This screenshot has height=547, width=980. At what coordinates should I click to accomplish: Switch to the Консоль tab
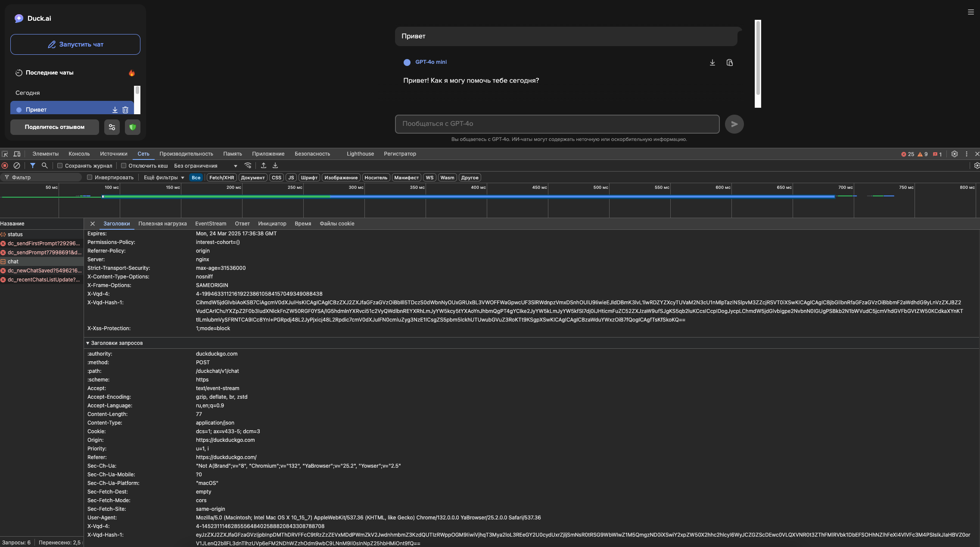(79, 154)
